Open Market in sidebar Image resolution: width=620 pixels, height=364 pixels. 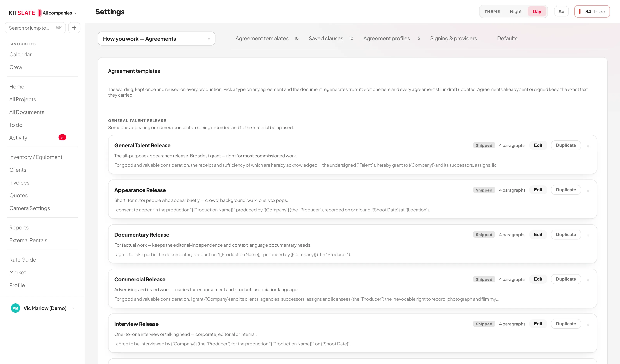18,272
